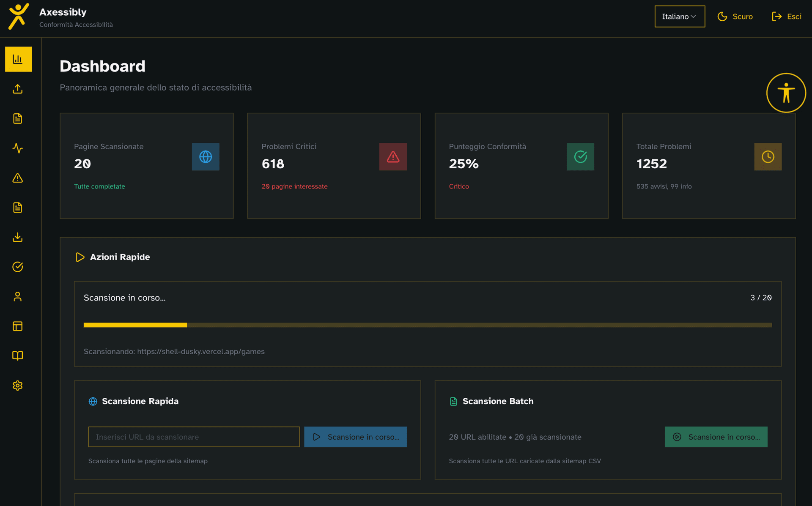This screenshot has width=812, height=506.
Task: Click the Inserisci URL da scansionare field
Action: coord(193,437)
